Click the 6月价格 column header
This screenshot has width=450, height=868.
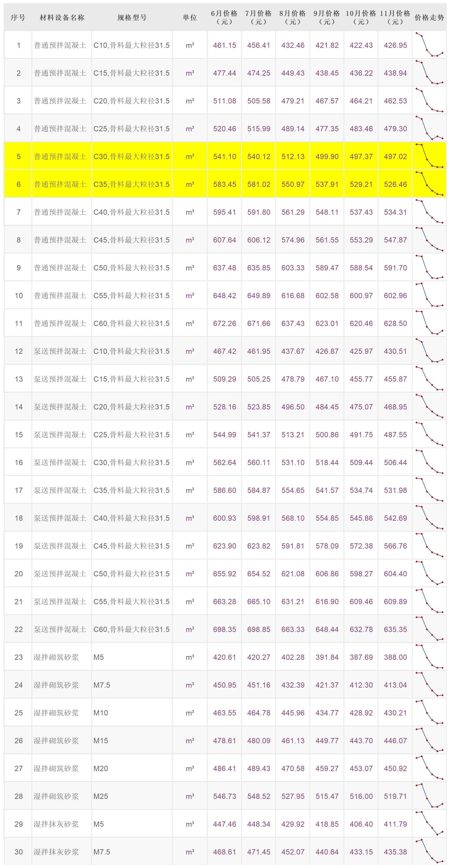click(224, 17)
